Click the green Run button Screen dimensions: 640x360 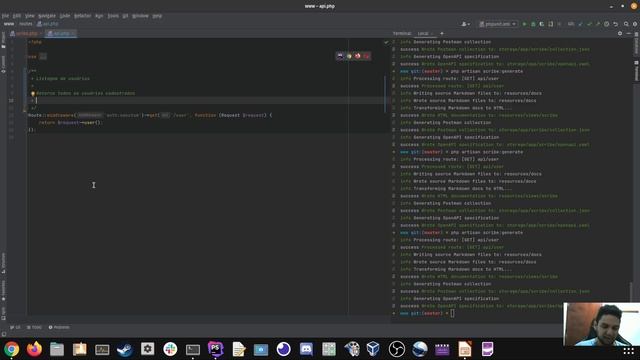(524, 24)
